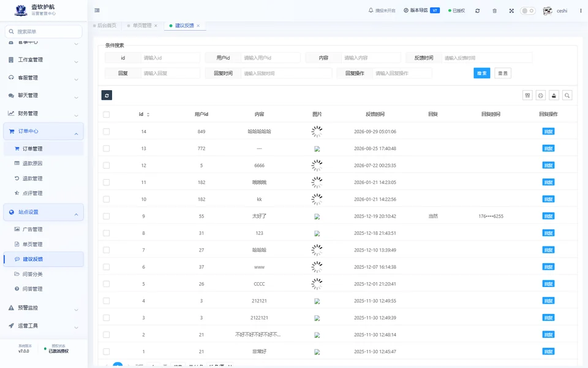Screen dimensions: 588x368
Task: Open the image thumbnail in row 13
Action: (x=317, y=148)
